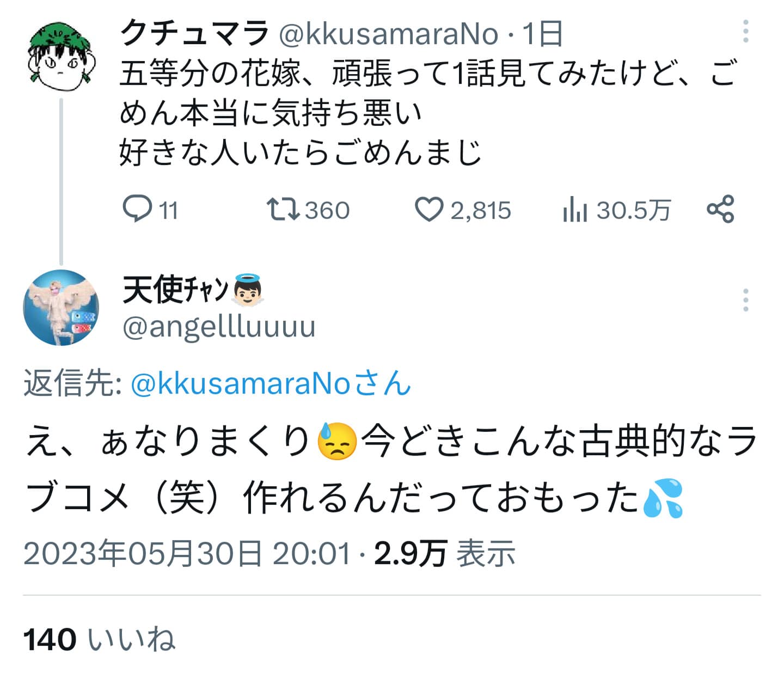
Task: Open the @angellluuuu handle
Action: coord(219,327)
